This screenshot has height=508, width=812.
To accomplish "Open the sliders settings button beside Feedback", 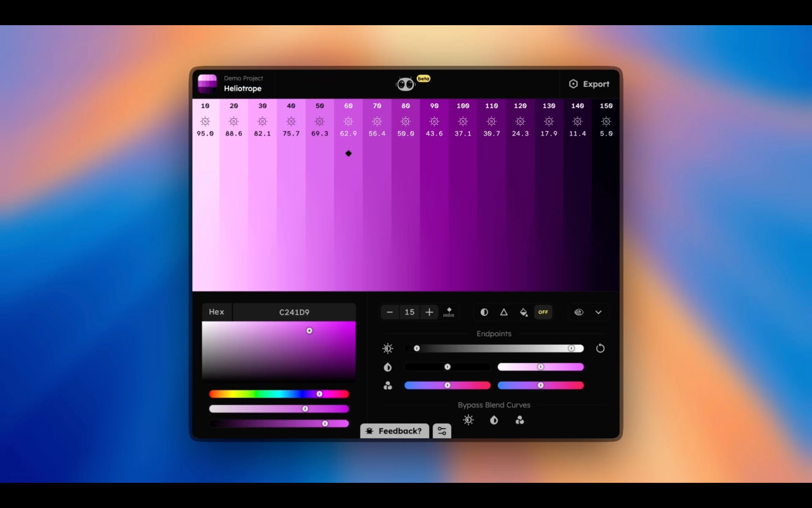I will coord(442,431).
